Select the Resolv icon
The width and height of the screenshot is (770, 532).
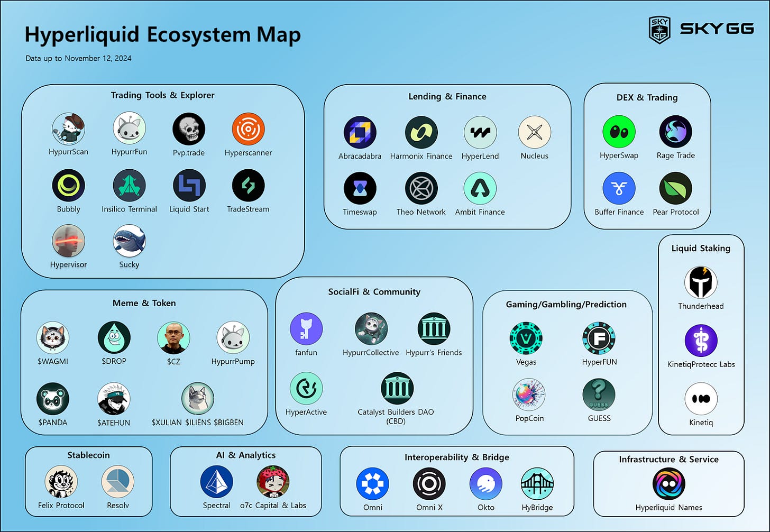118,482
